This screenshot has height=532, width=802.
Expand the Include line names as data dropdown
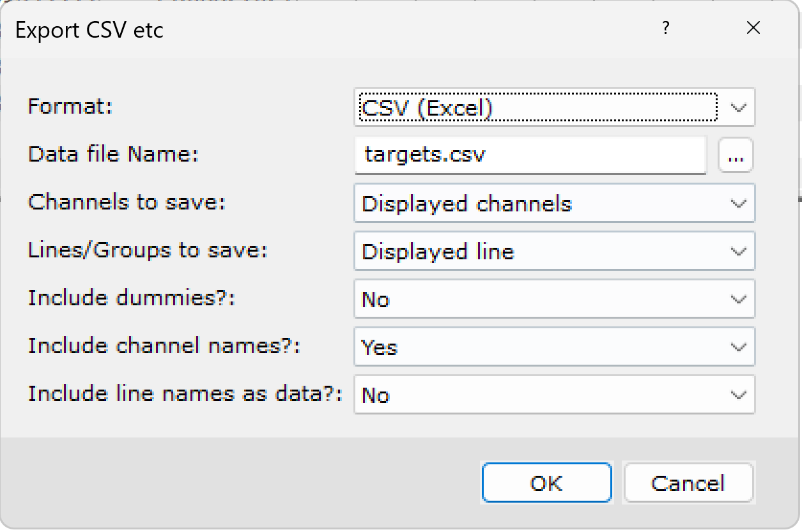[x=554, y=395]
